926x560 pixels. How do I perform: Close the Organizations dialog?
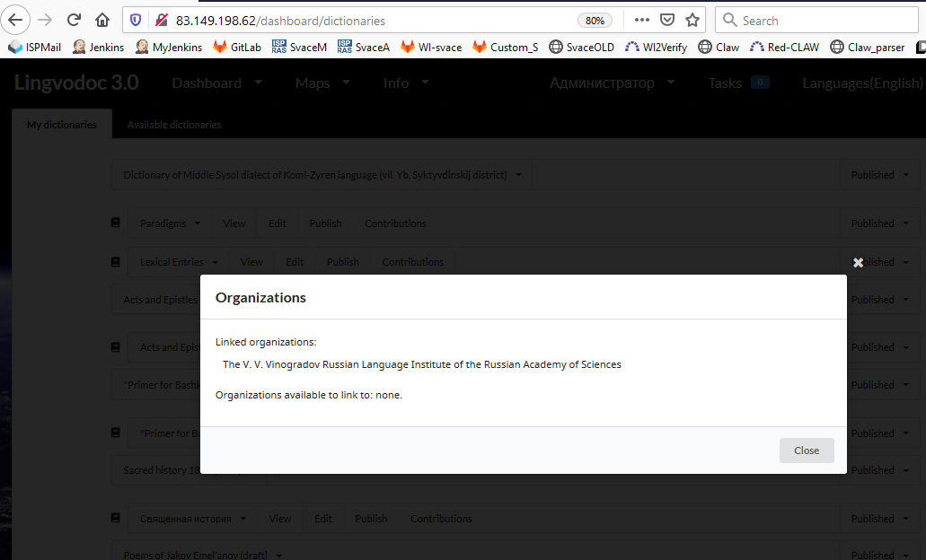[806, 450]
